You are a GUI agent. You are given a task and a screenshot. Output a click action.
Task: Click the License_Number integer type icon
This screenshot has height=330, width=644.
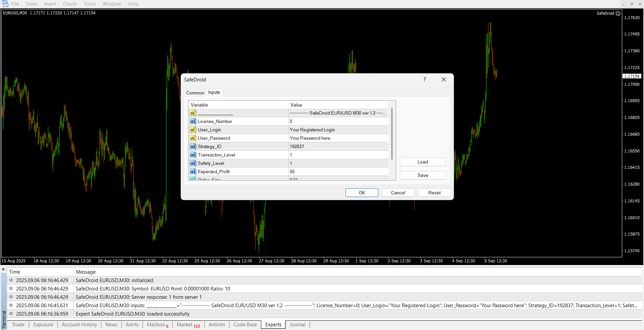[193, 121]
